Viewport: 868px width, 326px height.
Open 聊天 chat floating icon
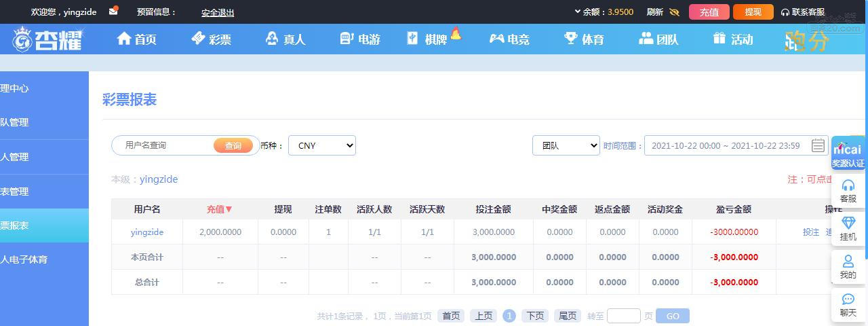848,306
